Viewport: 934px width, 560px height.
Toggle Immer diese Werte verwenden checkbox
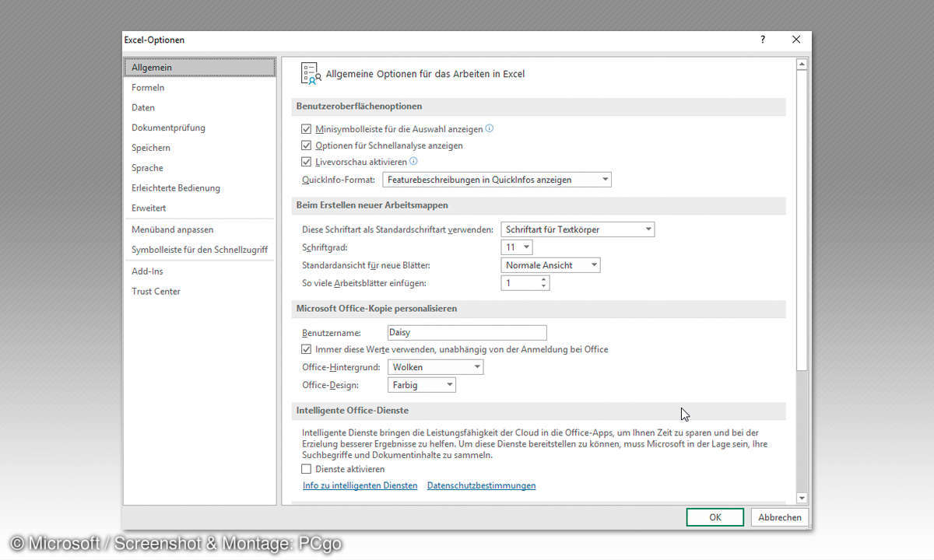pyautogui.click(x=306, y=349)
